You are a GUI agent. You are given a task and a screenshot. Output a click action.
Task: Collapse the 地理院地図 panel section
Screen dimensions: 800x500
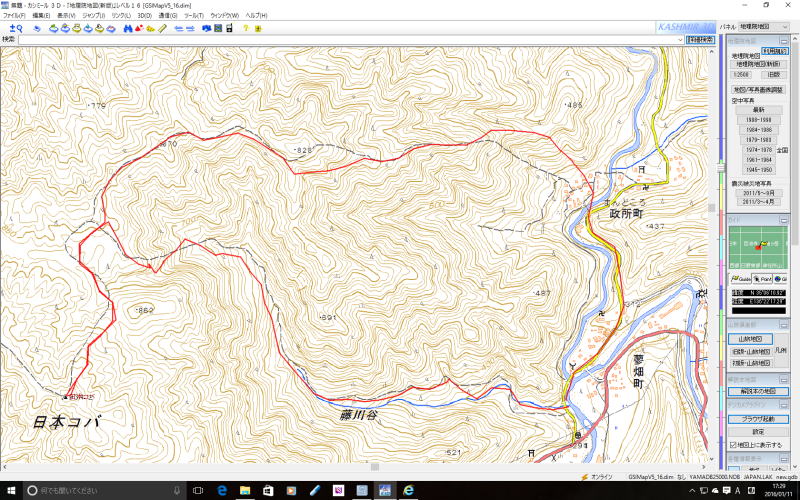click(784, 40)
